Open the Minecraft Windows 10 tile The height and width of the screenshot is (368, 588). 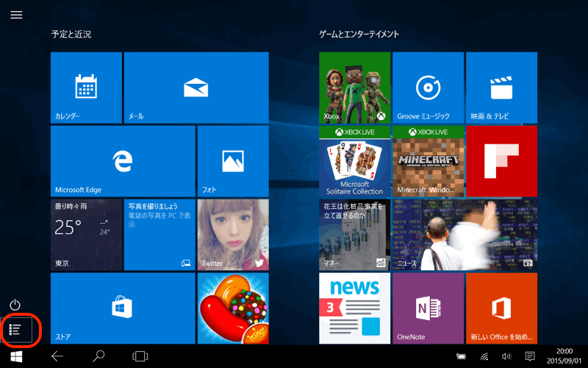pyautogui.click(x=428, y=160)
